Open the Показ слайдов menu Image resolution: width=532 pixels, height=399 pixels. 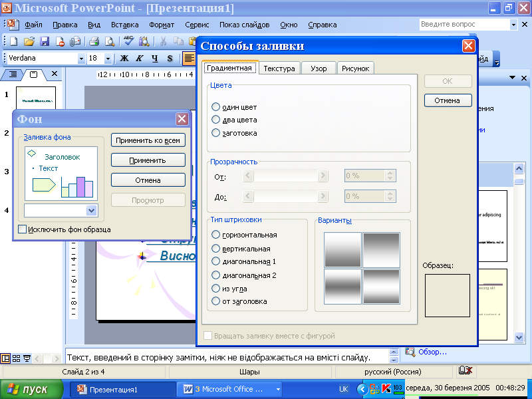(244, 25)
